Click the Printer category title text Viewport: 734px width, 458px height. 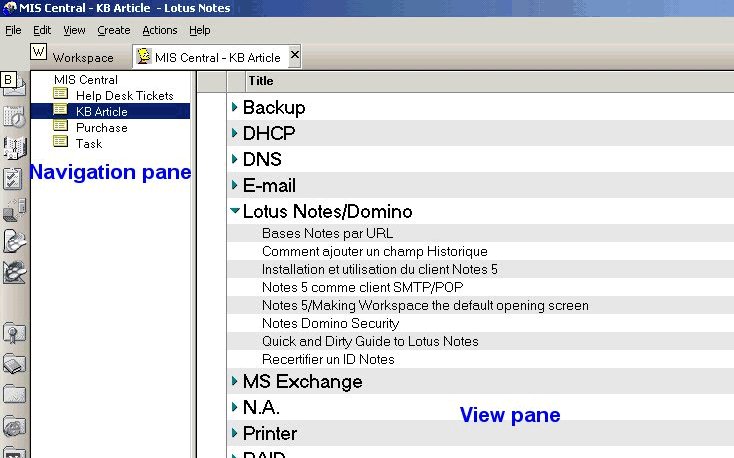pos(270,433)
